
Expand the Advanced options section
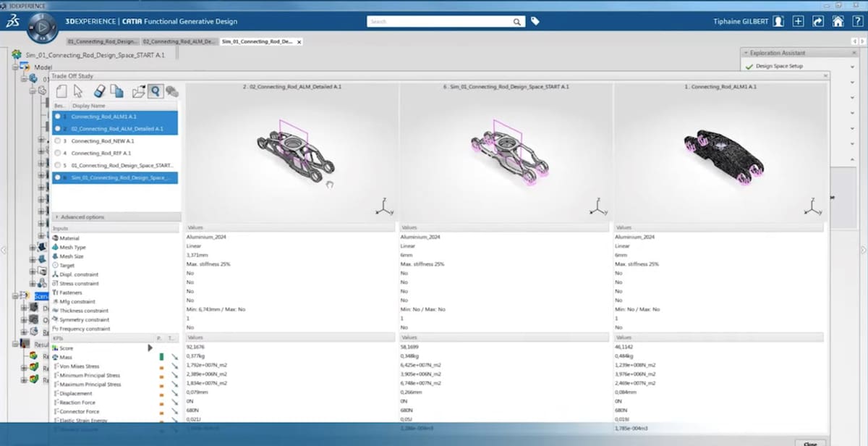click(58, 217)
